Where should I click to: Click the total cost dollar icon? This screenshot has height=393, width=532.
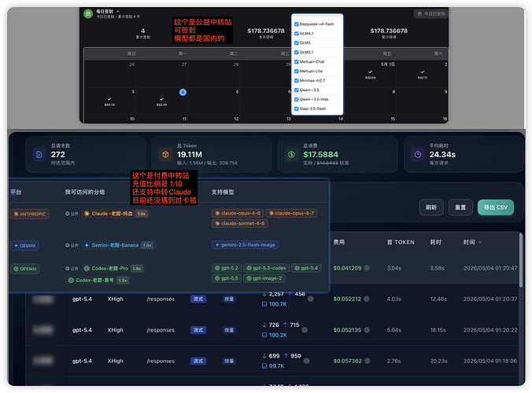click(291, 155)
